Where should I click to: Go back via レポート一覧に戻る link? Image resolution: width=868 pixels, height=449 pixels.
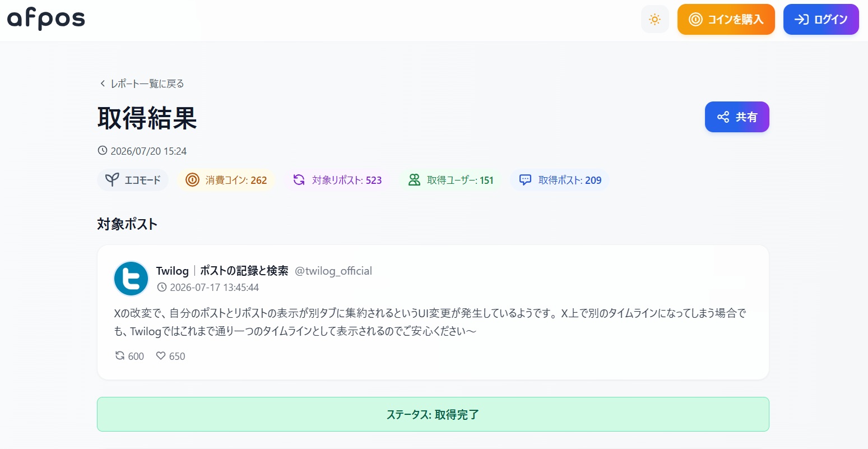tap(142, 84)
